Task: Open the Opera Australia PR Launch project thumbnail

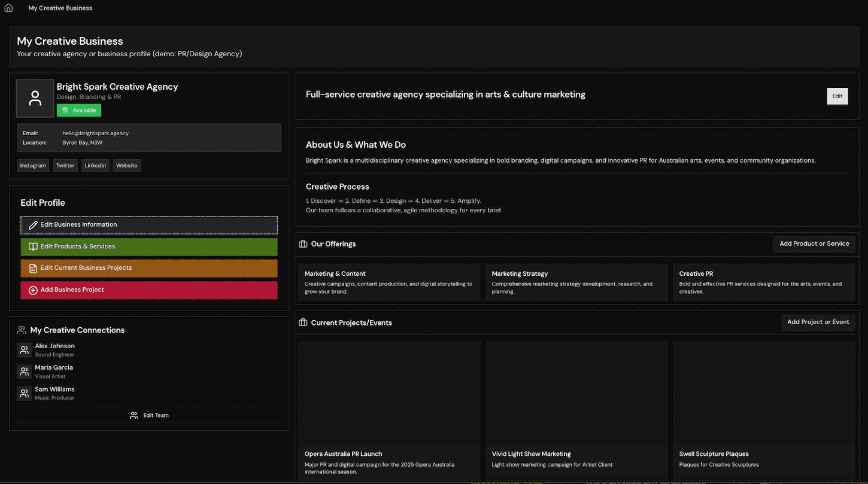Action: click(x=389, y=393)
